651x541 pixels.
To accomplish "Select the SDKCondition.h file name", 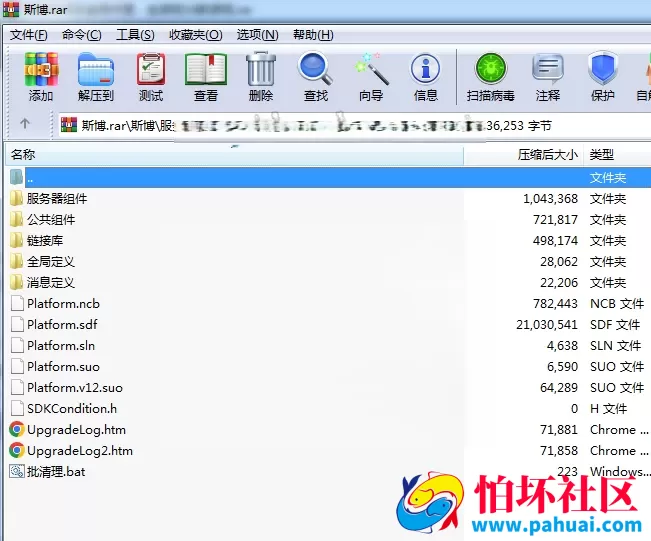I will pyautogui.click(x=72, y=409).
